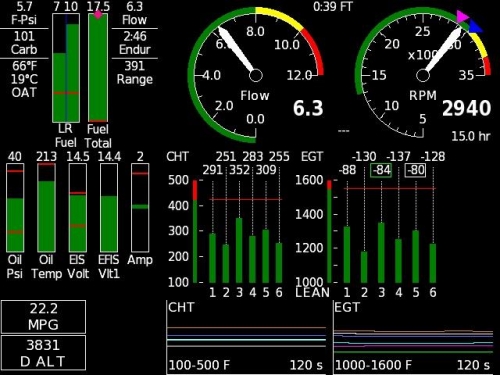
Task: Click the Oil Temp bar gauge
Action: [46, 207]
